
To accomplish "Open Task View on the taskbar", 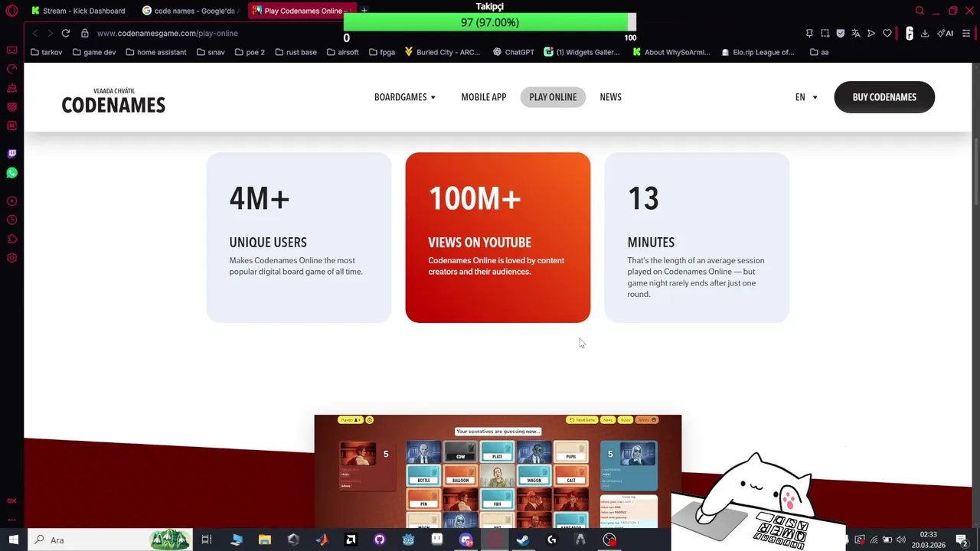I will [x=206, y=540].
